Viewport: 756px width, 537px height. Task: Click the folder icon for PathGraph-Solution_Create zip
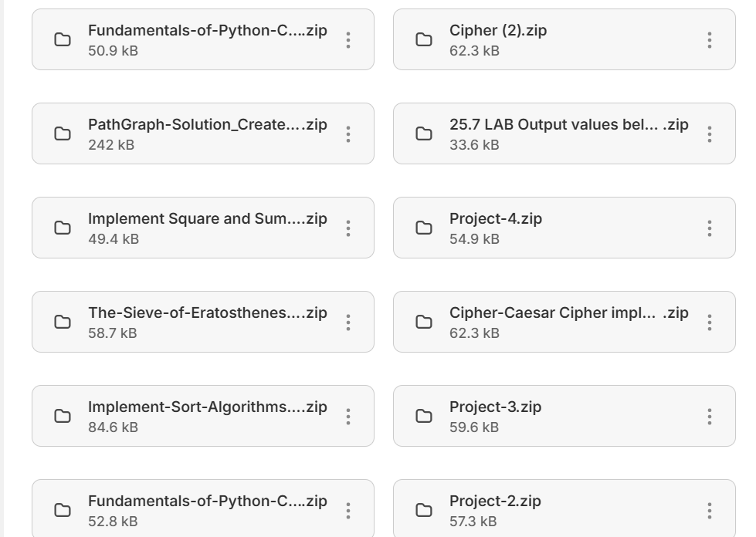click(61, 133)
